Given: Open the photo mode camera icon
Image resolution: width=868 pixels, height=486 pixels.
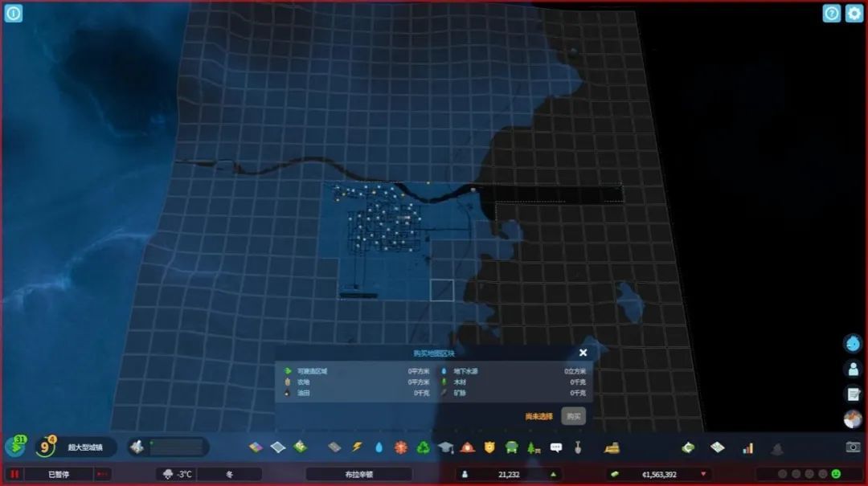Looking at the screenshot, I should (853, 447).
